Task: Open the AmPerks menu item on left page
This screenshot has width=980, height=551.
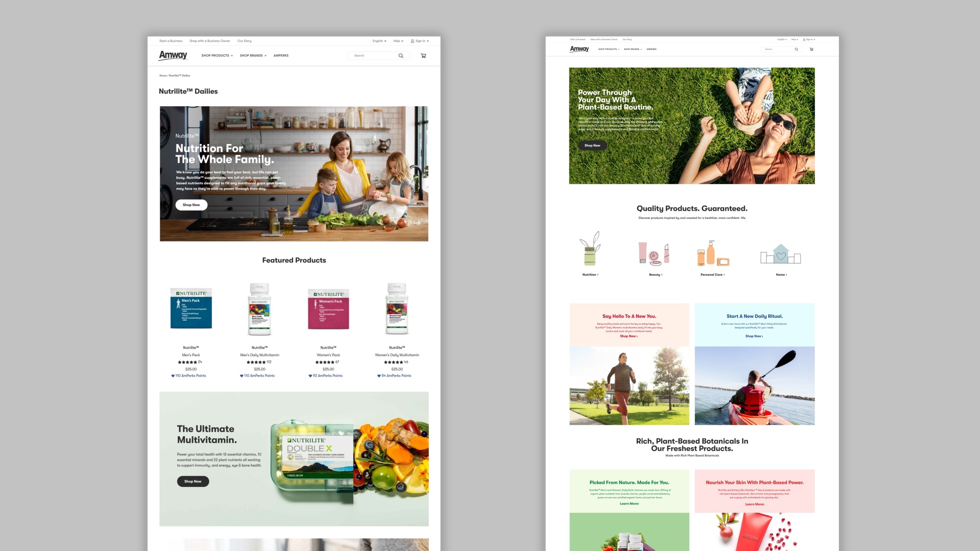Action: (281, 56)
